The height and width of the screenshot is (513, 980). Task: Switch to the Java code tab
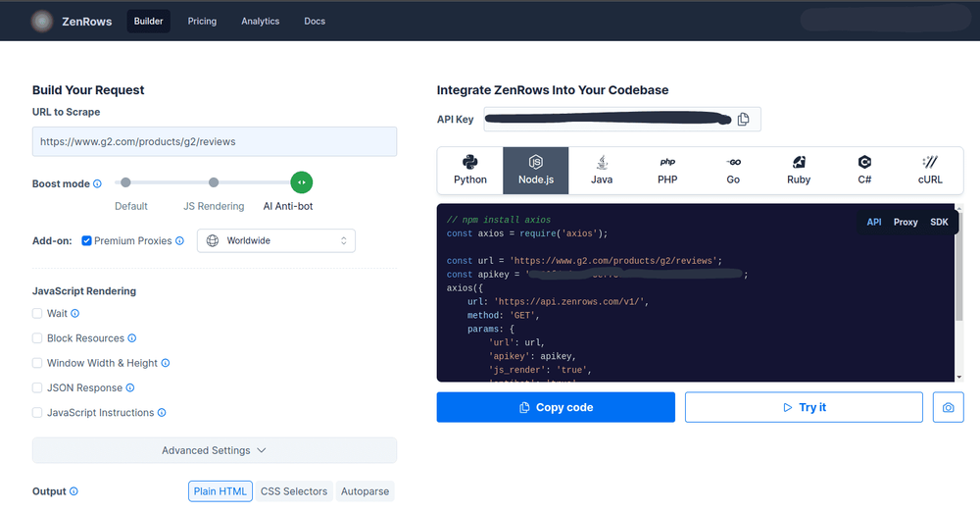[x=602, y=171]
